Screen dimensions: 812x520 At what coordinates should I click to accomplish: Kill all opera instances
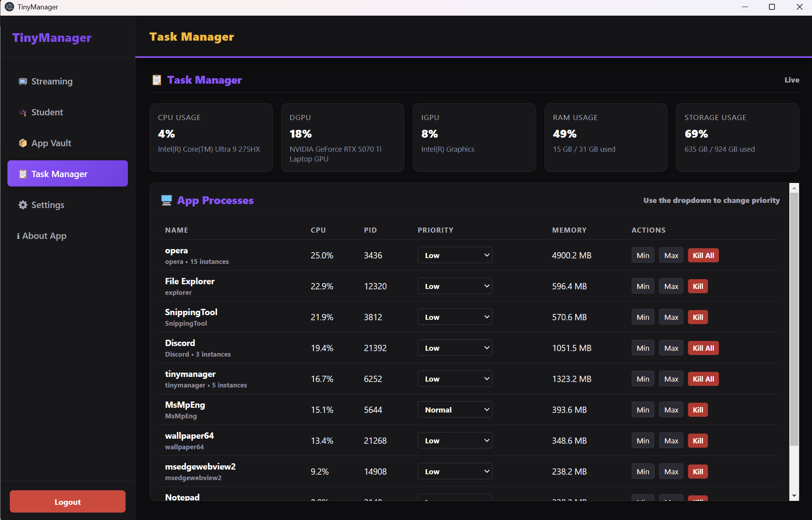pos(703,255)
